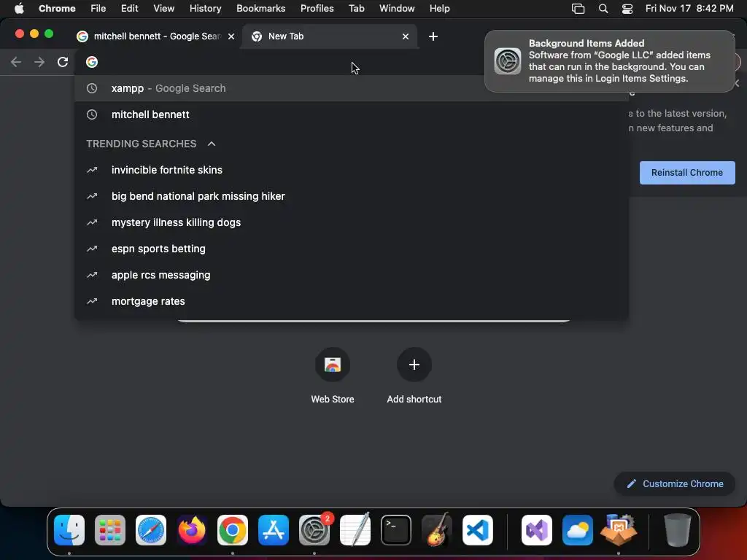Open Spotlight search in menu bar
Image resolution: width=747 pixels, height=560 pixels.
(603, 9)
